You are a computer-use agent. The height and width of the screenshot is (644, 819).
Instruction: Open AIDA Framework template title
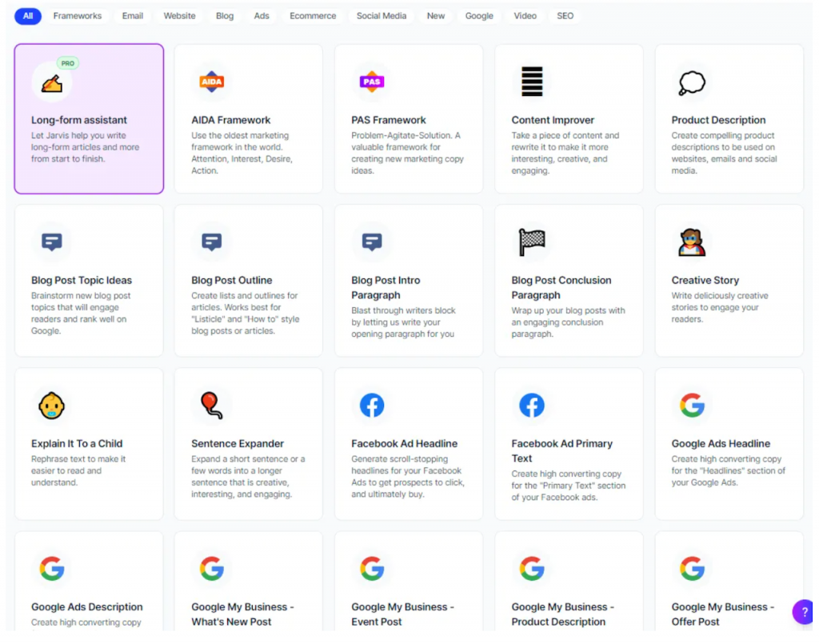click(231, 120)
